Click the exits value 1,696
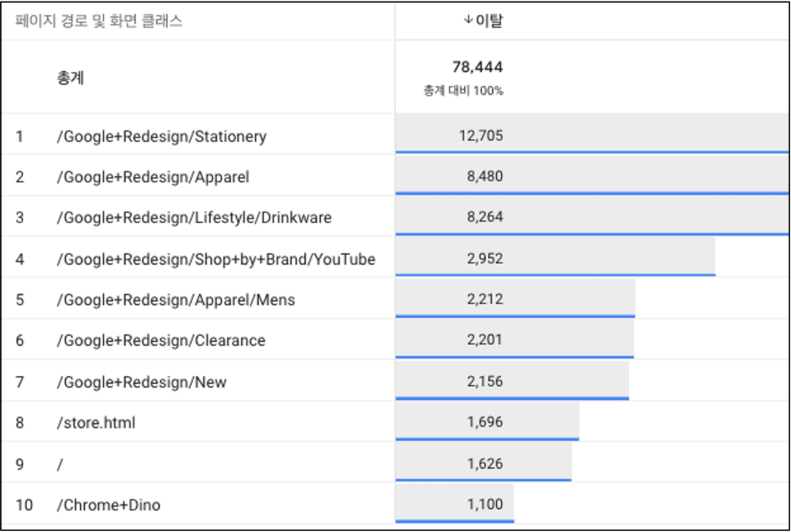 pos(485,422)
